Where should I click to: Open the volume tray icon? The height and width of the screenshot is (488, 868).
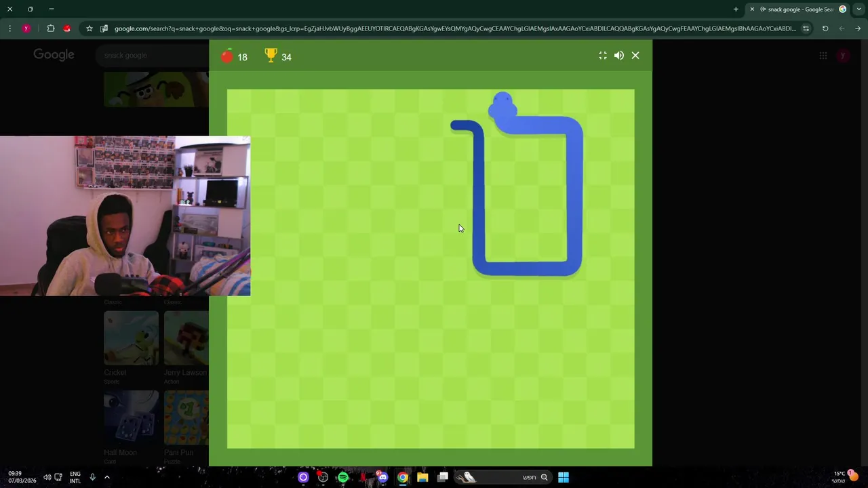47,477
